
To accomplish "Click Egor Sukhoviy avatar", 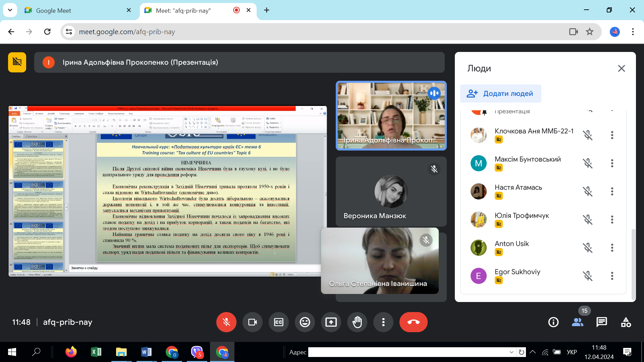I will coord(479,276).
